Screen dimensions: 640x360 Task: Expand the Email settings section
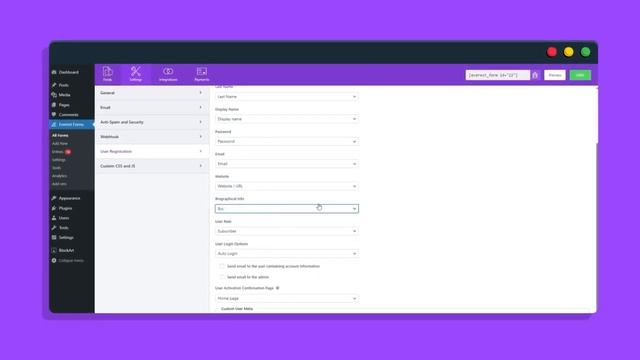click(151, 108)
